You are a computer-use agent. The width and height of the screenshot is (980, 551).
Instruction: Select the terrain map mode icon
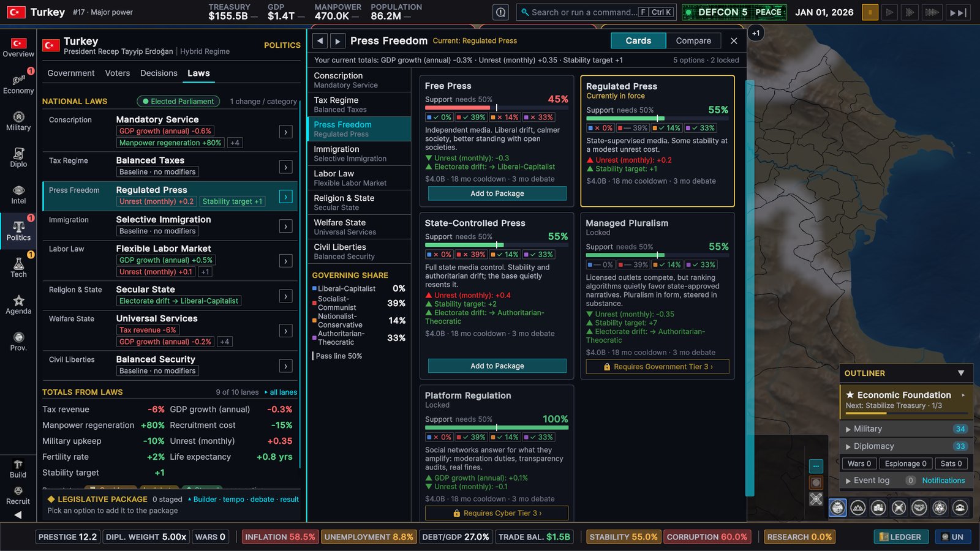[858, 508]
